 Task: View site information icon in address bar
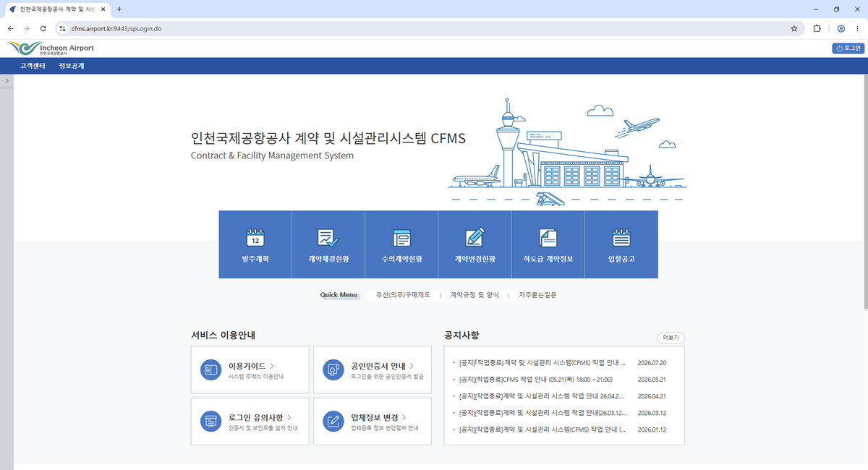click(62, 28)
